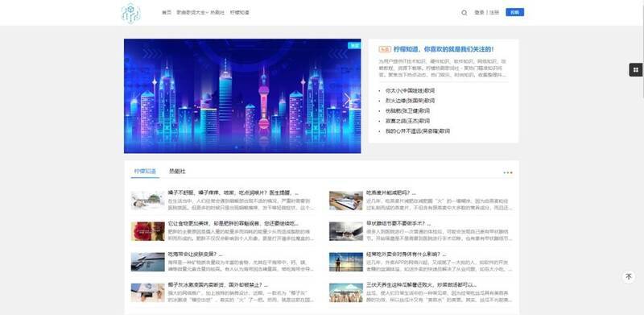The width and height of the screenshot is (644, 315).
Task: Open article 甲状腺结节要不要做手术？
Action: pos(398,224)
